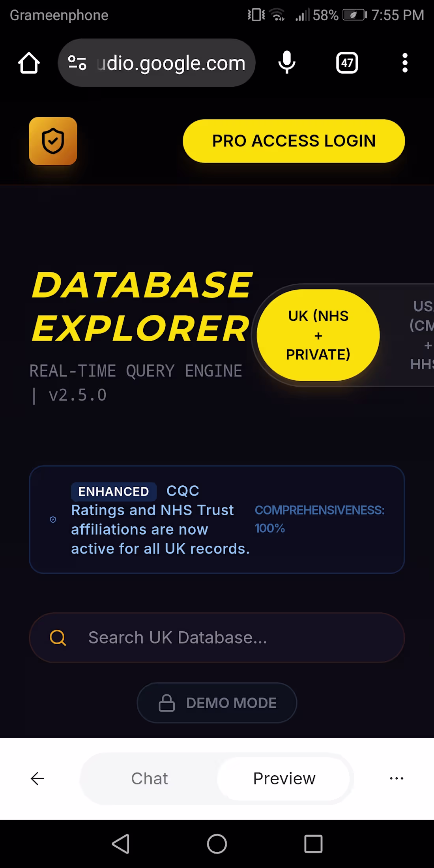434x868 pixels.
Task: Switch to the Chat tab
Action: coord(150,778)
